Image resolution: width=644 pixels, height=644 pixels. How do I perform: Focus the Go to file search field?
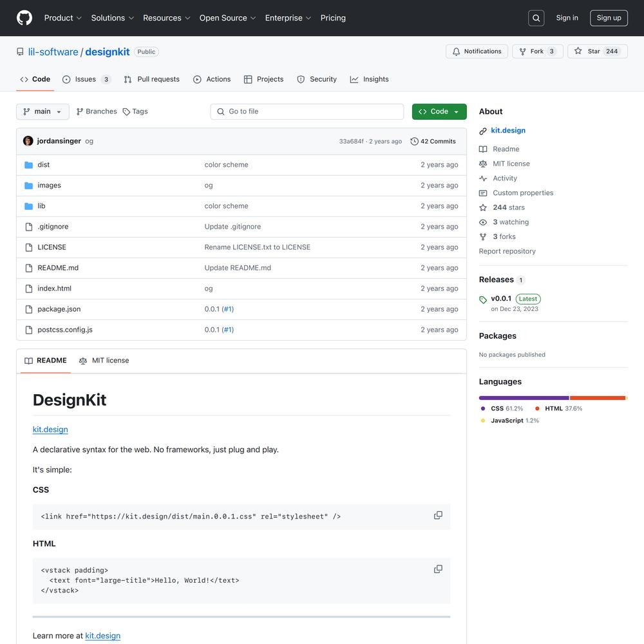pos(307,111)
